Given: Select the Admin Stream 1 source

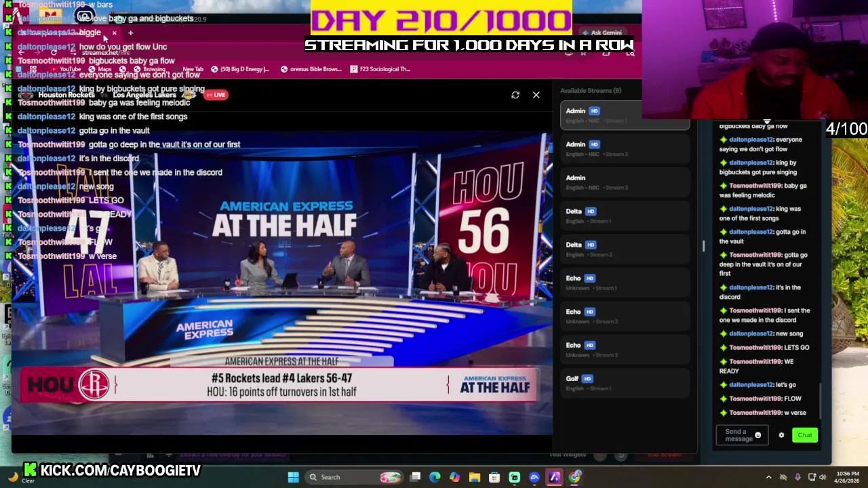Looking at the screenshot, I should [625, 115].
